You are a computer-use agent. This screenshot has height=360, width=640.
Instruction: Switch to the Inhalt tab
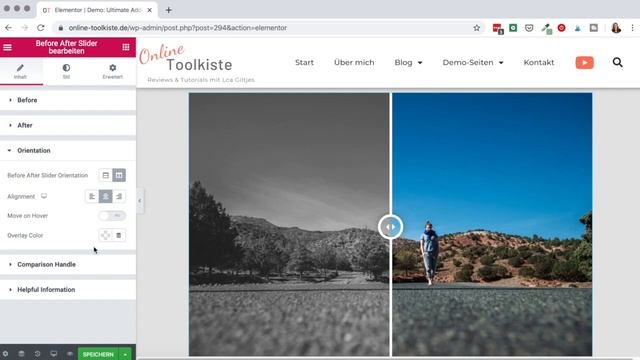20,71
